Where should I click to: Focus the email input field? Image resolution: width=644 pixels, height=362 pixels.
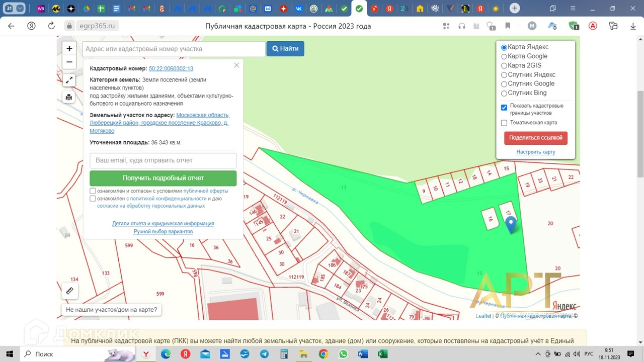coord(163,160)
